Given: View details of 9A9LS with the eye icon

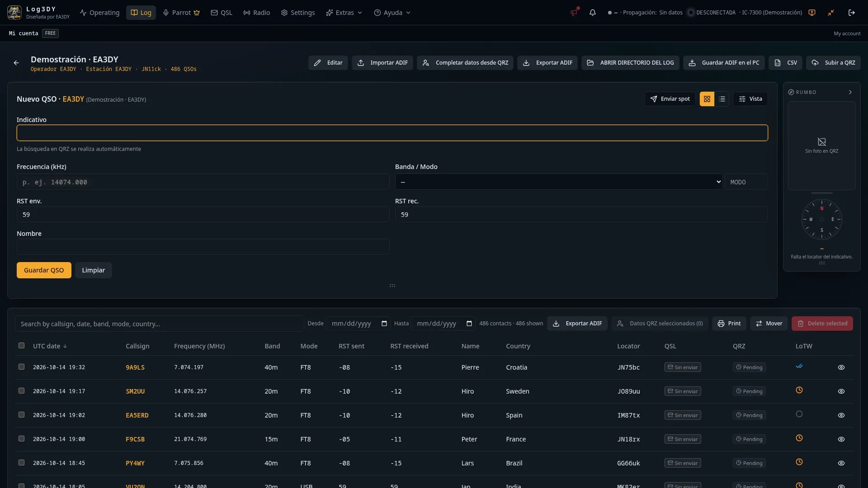Looking at the screenshot, I should click(x=841, y=367).
